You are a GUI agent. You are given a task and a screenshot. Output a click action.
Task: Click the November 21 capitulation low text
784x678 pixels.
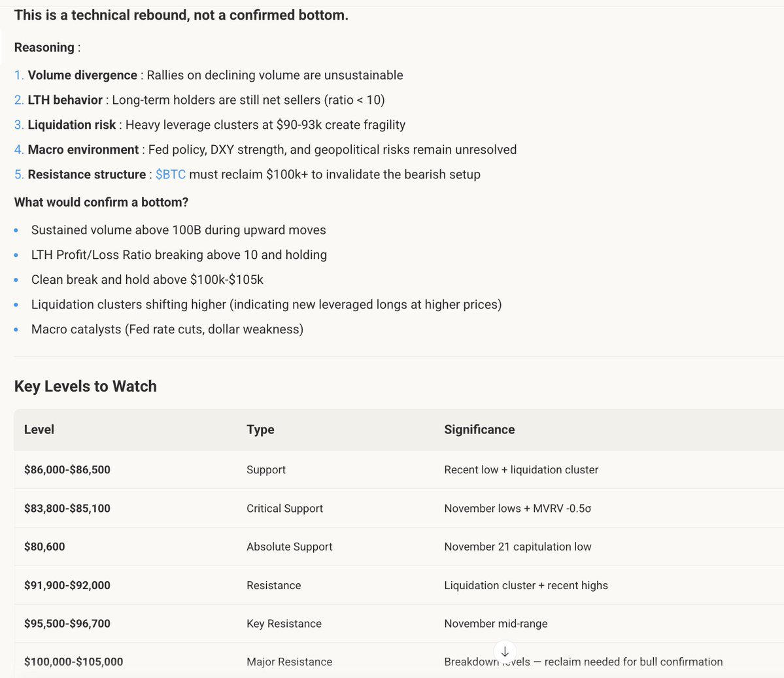point(517,547)
